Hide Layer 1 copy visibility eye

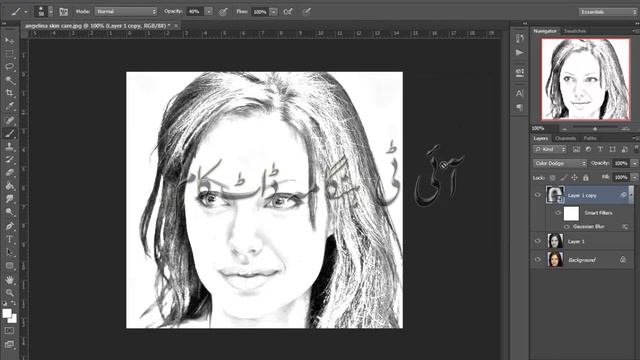pos(538,195)
